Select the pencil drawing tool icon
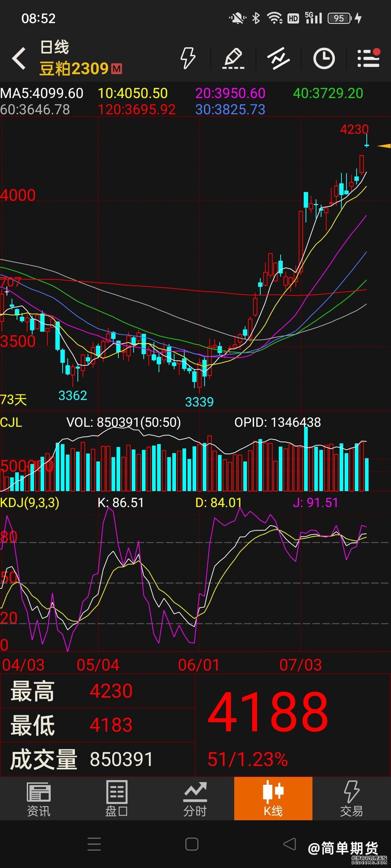This screenshot has height=868, width=391. click(x=233, y=58)
